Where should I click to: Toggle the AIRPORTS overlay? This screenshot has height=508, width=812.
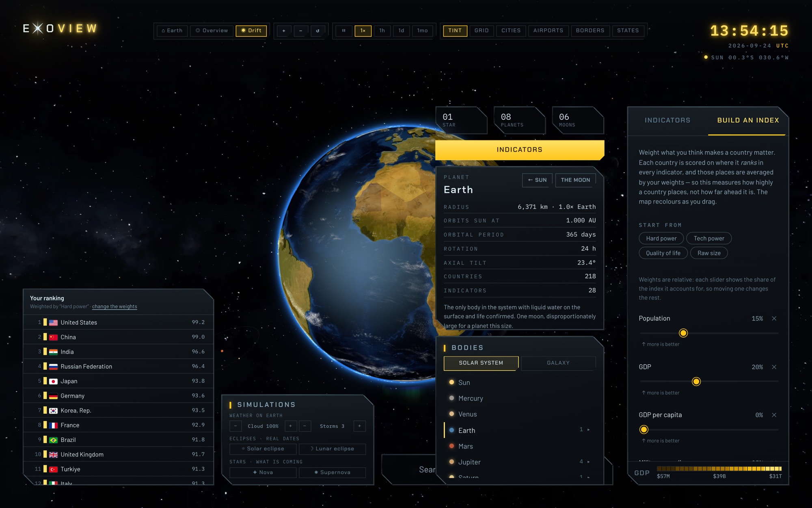pos(548,31)
